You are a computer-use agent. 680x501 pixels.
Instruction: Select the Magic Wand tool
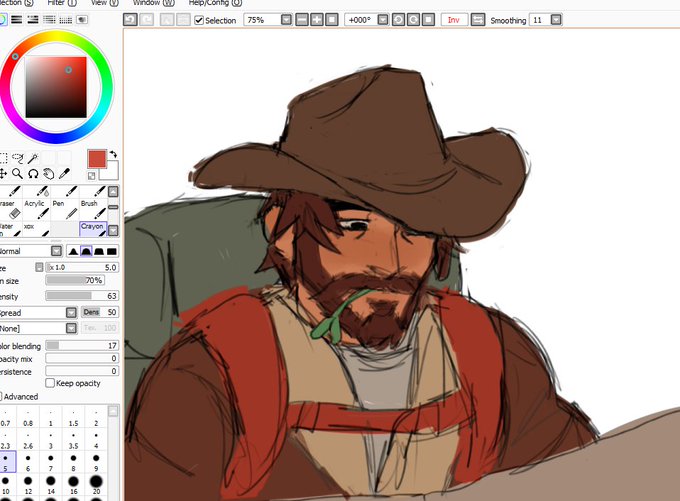[33, 158]
